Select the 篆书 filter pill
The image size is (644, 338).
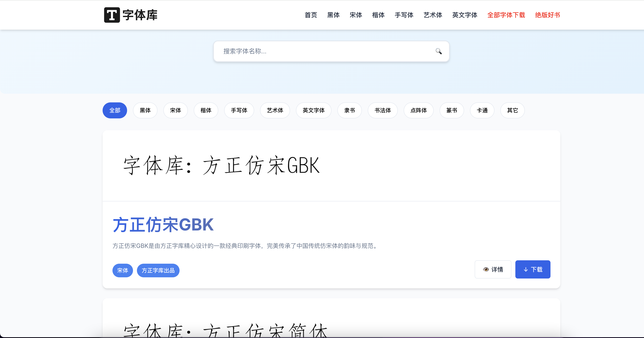(451, 110)
